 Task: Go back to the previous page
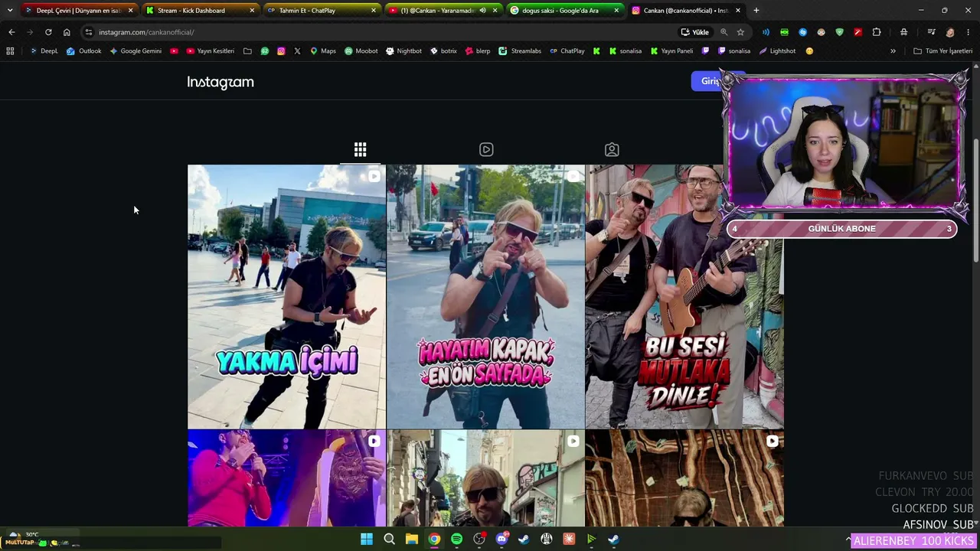click(x=11, y=32)
